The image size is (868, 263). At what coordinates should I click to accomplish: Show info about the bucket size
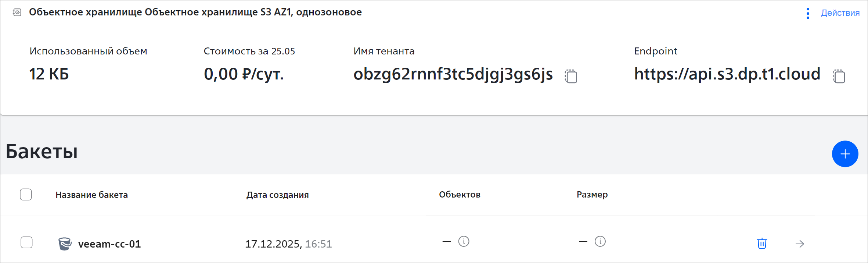click(600, 242)
